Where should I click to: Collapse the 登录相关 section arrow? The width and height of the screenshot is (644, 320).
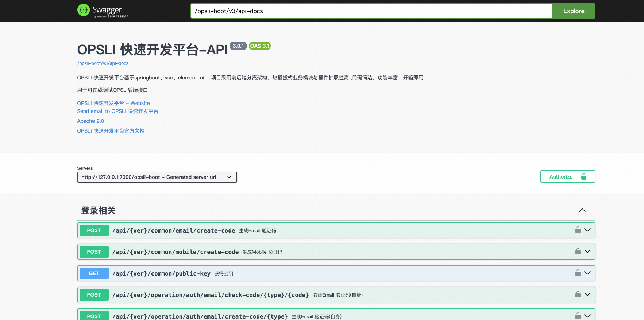[x=582, y=210]
